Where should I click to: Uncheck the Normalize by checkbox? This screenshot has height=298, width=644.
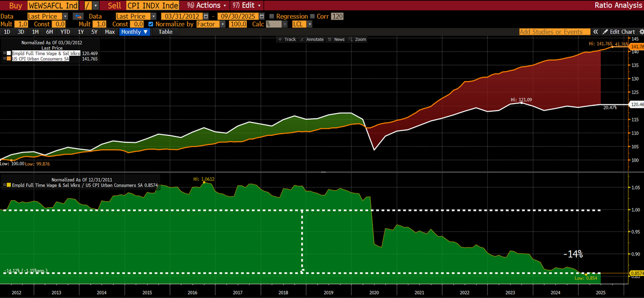tap(150, 24)
